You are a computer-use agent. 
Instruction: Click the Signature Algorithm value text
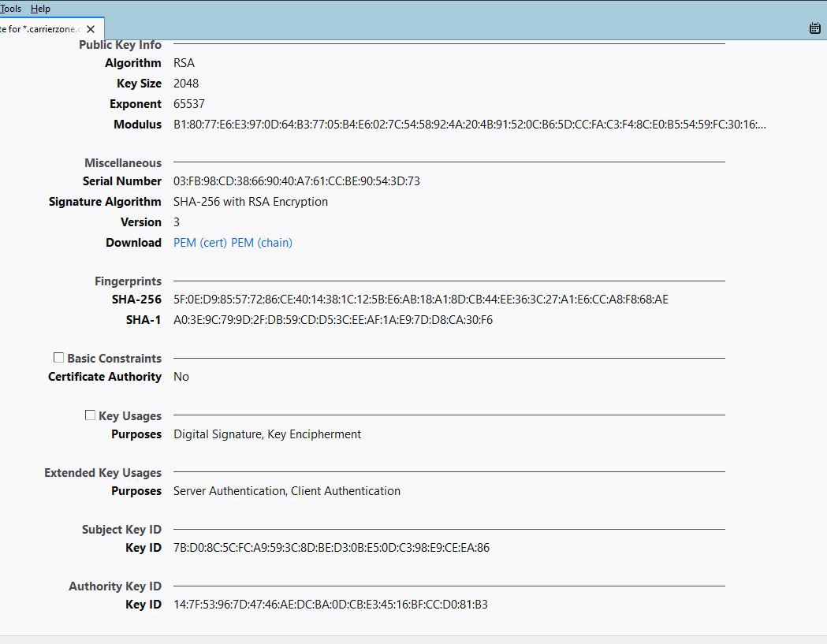[251, 202]
